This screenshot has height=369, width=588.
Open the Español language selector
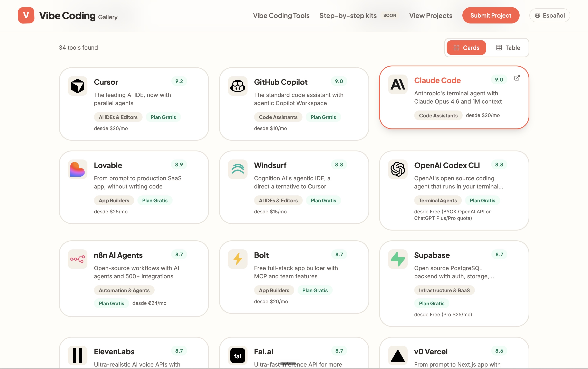[550, 15]
